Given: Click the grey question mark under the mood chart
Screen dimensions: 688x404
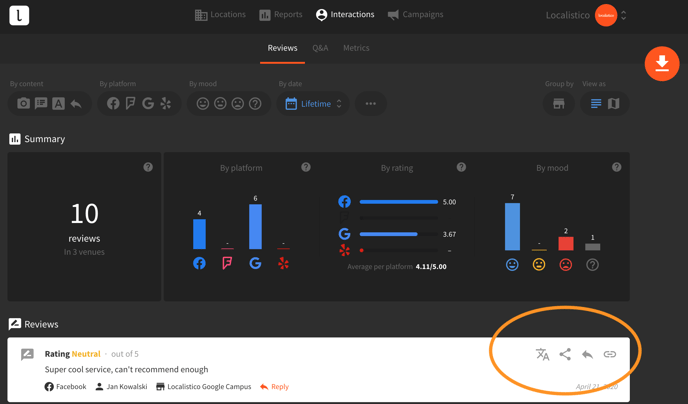Looking at the screenshot, I should (592, 265).
